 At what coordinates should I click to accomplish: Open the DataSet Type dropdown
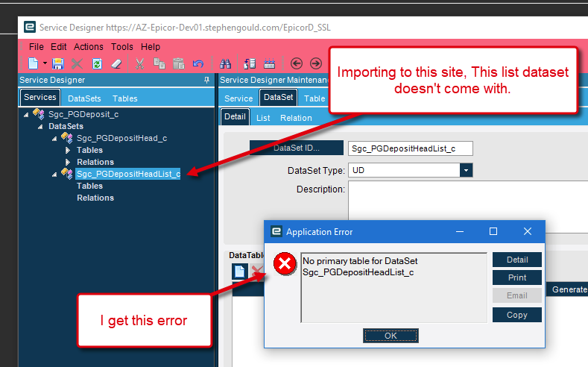pos(466,170)
